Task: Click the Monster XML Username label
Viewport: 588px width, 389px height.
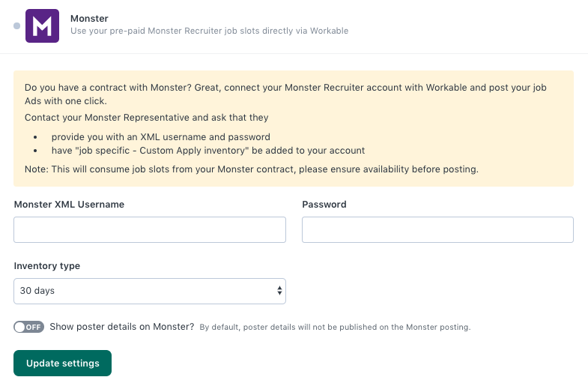Action: click(69, 205)
